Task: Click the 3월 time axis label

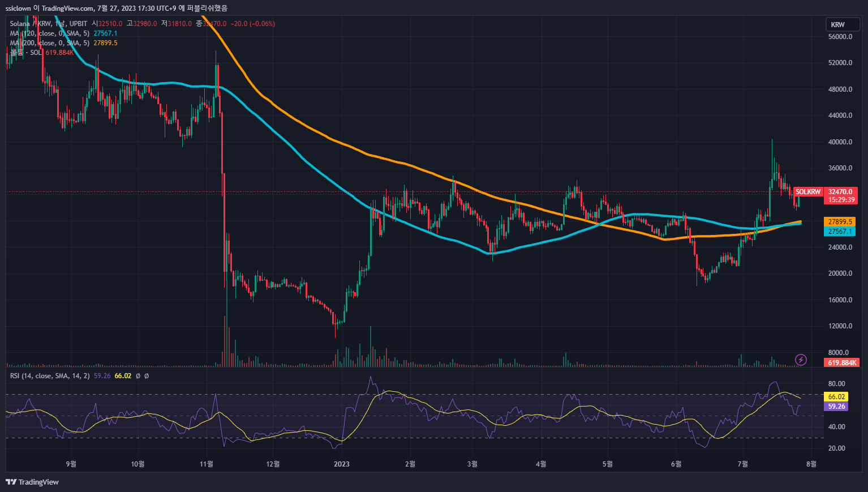Action: point(472,464)
